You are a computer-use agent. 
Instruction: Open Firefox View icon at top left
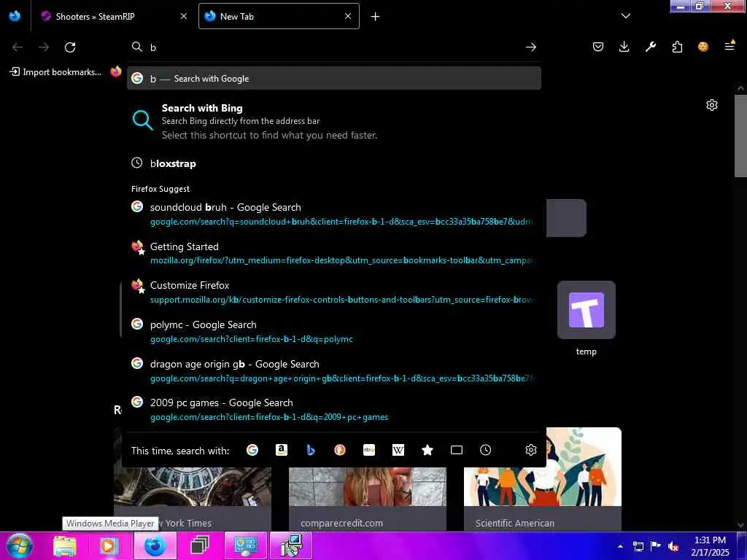15,16
